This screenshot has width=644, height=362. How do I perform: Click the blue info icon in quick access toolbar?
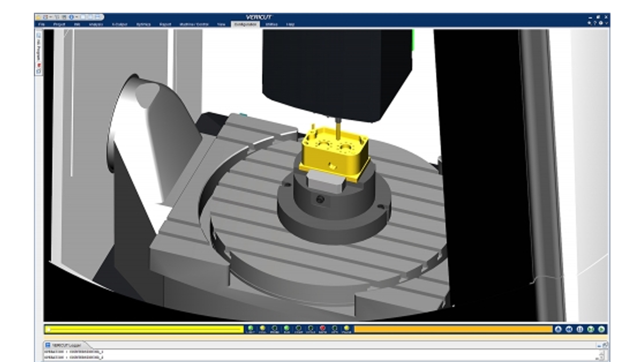click(71, 17)
